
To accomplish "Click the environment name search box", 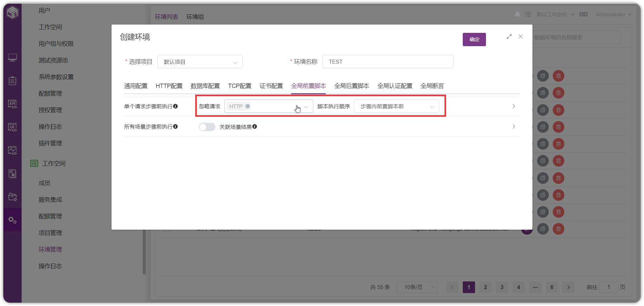I will [x=577, y=37].
